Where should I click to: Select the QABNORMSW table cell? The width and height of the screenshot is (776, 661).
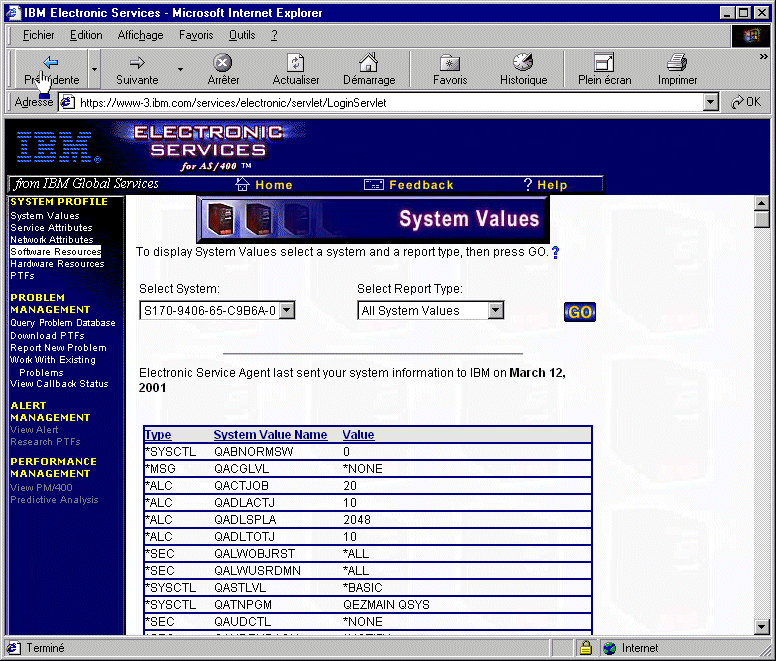click(253, 452)
